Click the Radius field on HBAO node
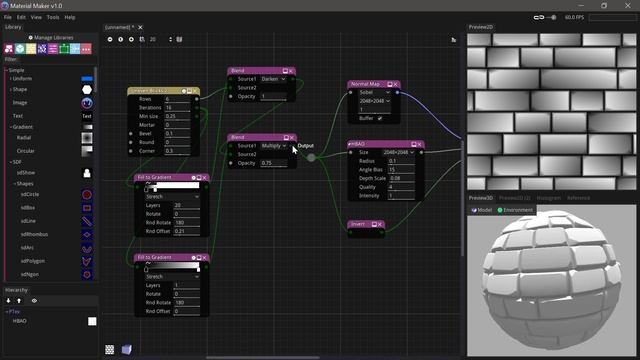Viewport: 640px width, 360px height. (x=401, y=161)
